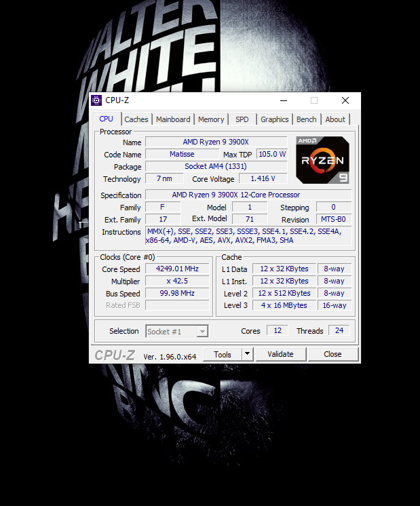Switch to the Caches tab

(x=136, y=119)
